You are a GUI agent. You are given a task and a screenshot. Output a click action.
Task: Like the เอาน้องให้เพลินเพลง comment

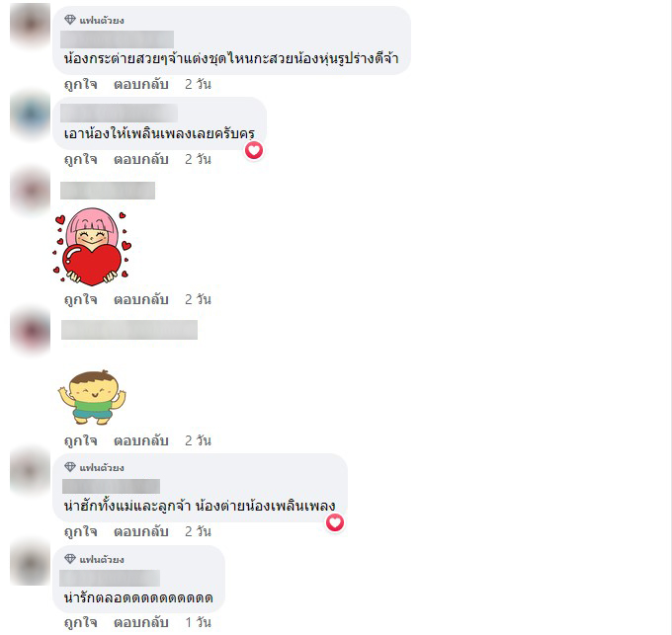pyautogui.click(x=81, y=159)
